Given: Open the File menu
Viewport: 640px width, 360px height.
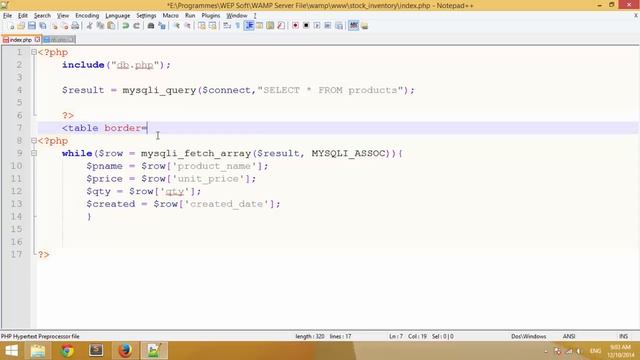Looking at the screenshot, I should (x=7, y=16).
